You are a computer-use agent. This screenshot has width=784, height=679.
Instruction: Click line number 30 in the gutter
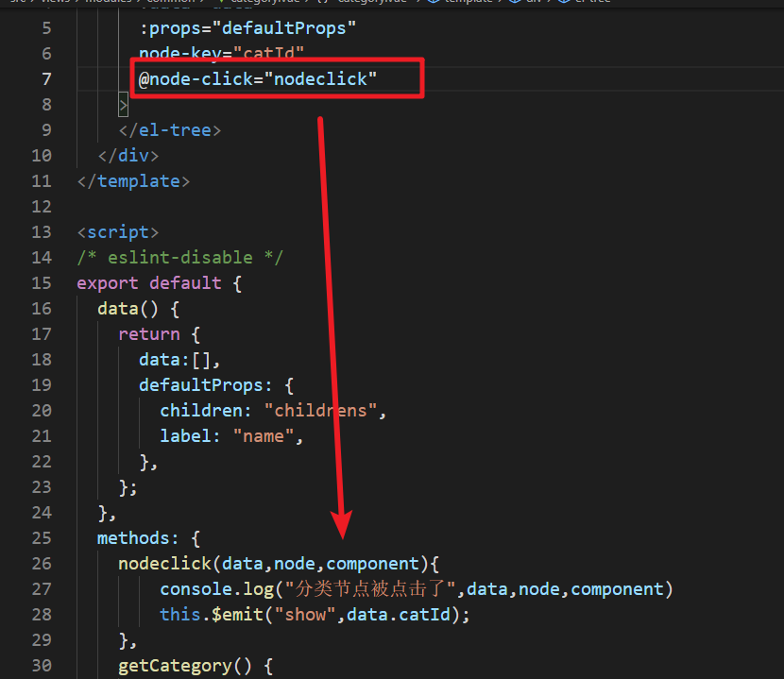[x=42, y=666]
